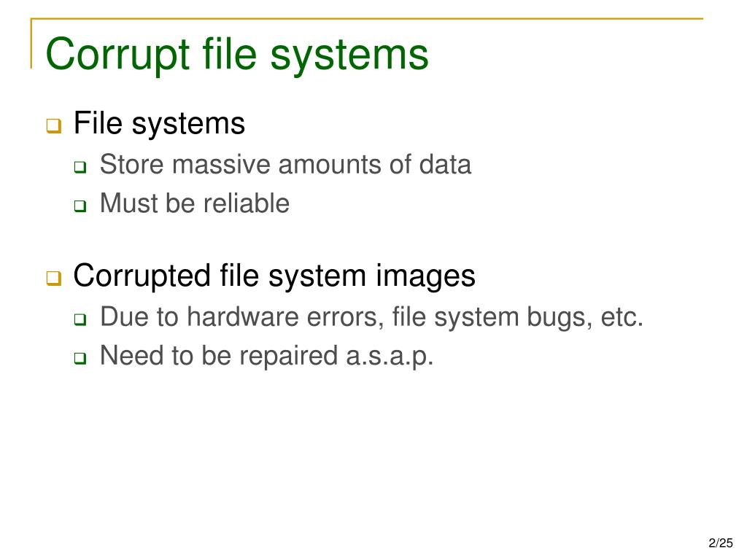Click the small bullet before Due to hardware errors
747x560 pixels.
(x=80, y=319)
